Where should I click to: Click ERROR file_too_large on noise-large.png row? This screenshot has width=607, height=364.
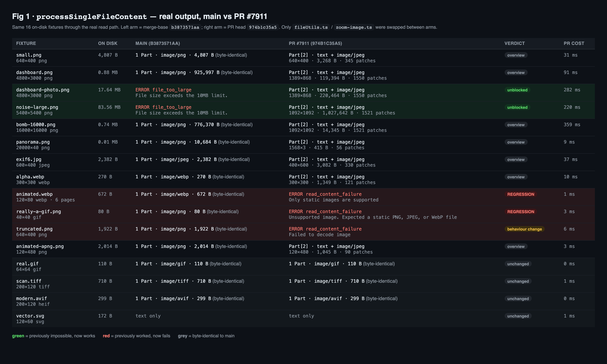[163, 107]
